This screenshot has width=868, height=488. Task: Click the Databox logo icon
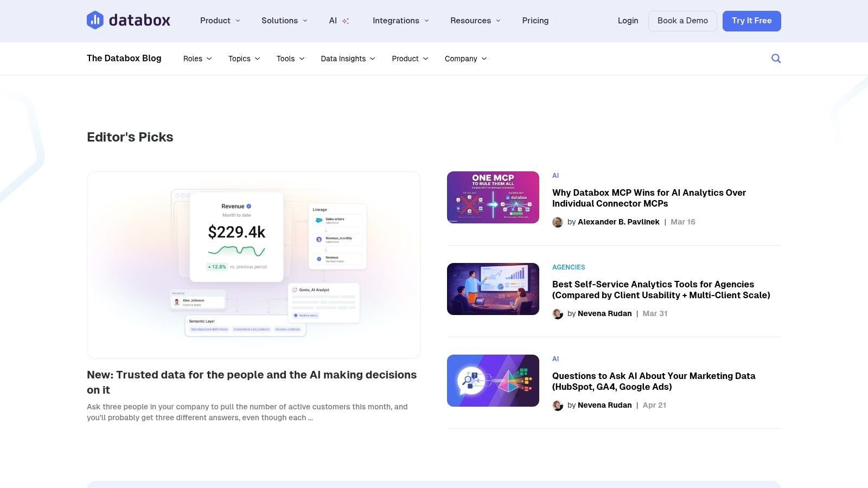[x=95, y=21]
